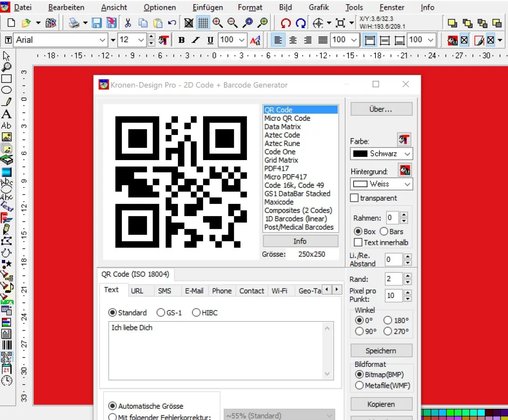
Task: Open the clock tool at sidebar bottom
Action: (7, 381)
